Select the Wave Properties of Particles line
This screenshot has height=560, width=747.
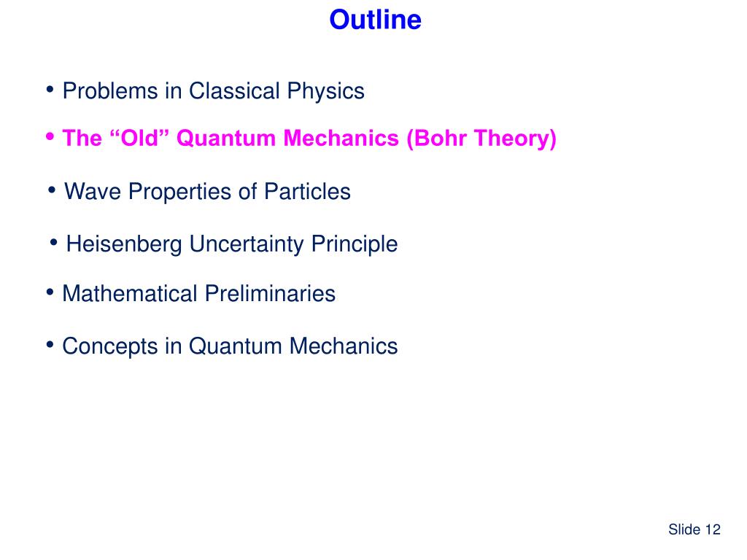click(207, 192)
